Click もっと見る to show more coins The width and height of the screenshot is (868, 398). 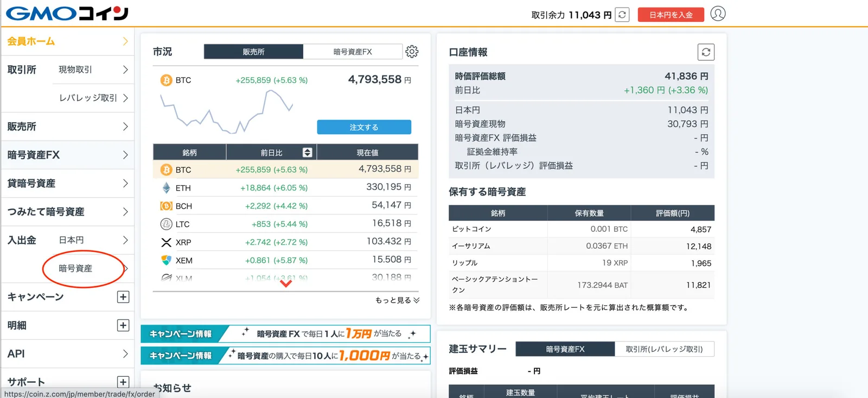[x=397, y=300]
